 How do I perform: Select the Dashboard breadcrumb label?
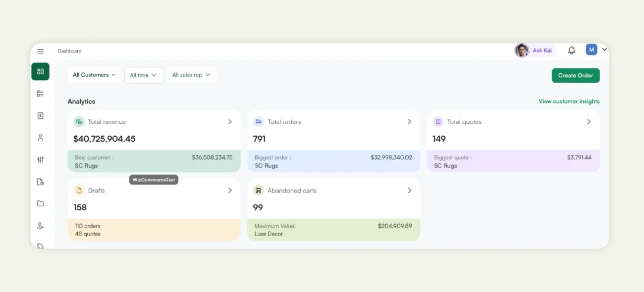pos(69,51)
